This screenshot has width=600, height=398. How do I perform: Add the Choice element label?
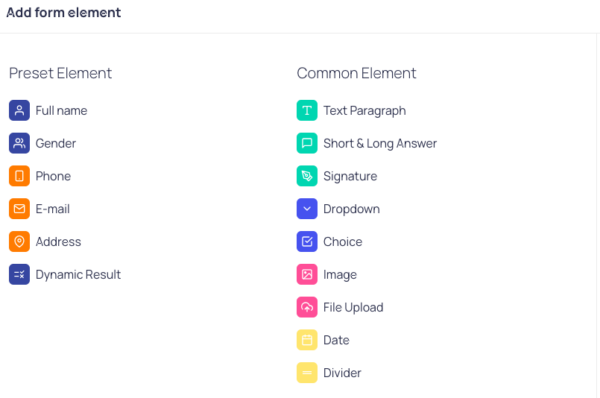[x=343, y=241]
